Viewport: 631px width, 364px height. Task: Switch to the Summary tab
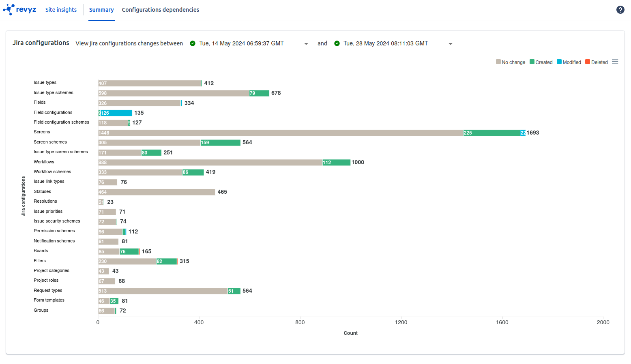101,10
